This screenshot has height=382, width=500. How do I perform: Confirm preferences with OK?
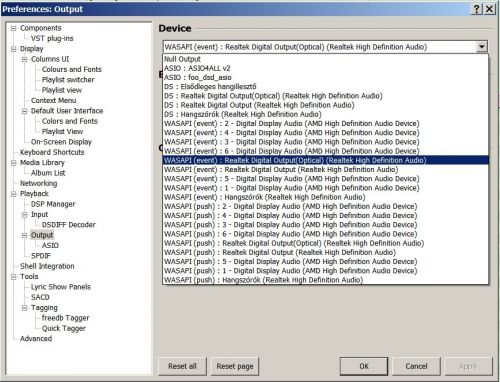[x=364, y=366]
